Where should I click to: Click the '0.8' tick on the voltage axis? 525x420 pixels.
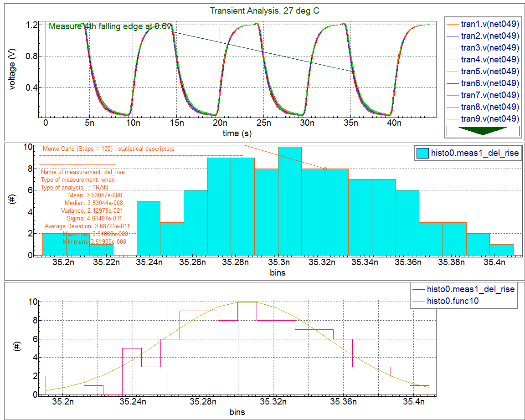click(x=32, y=56)
